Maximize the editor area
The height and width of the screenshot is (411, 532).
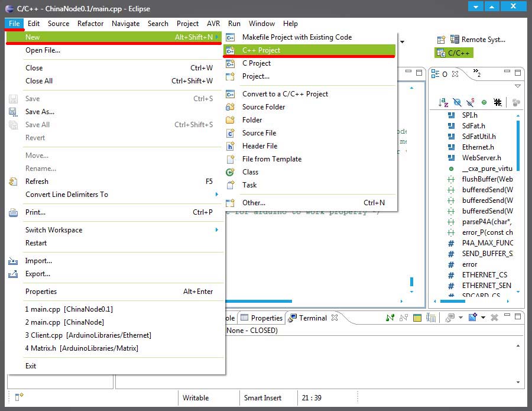(x=419, y=72)
